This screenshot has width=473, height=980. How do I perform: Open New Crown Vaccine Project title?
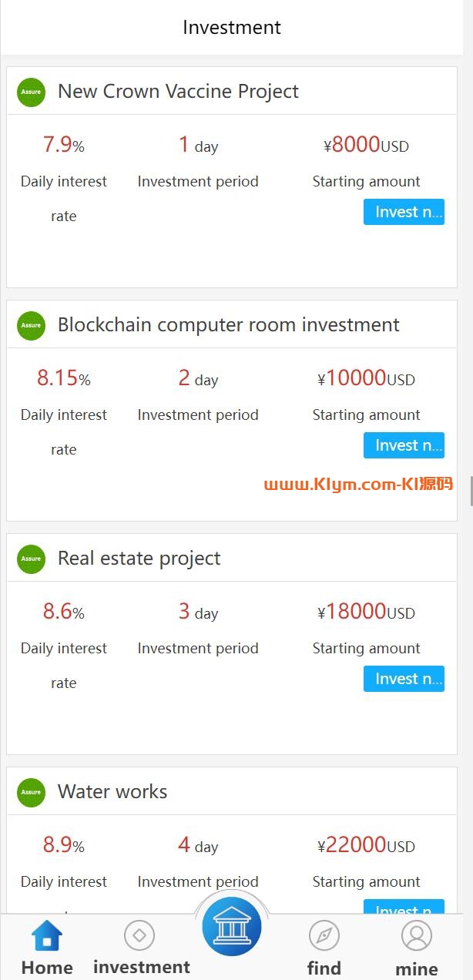(178, 92)
